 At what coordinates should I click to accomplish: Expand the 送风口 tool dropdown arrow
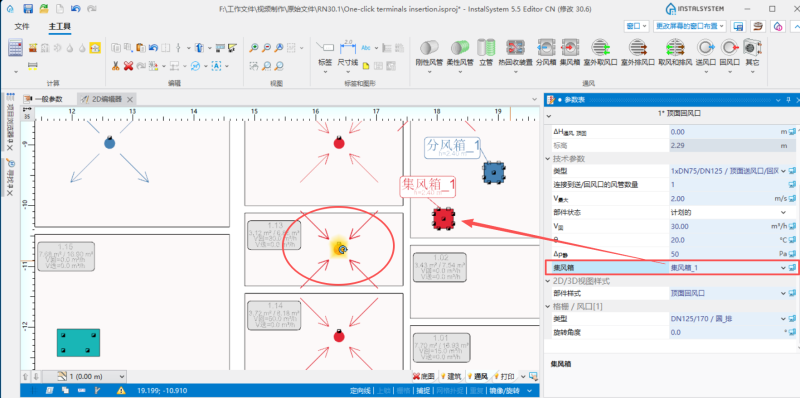706,71
